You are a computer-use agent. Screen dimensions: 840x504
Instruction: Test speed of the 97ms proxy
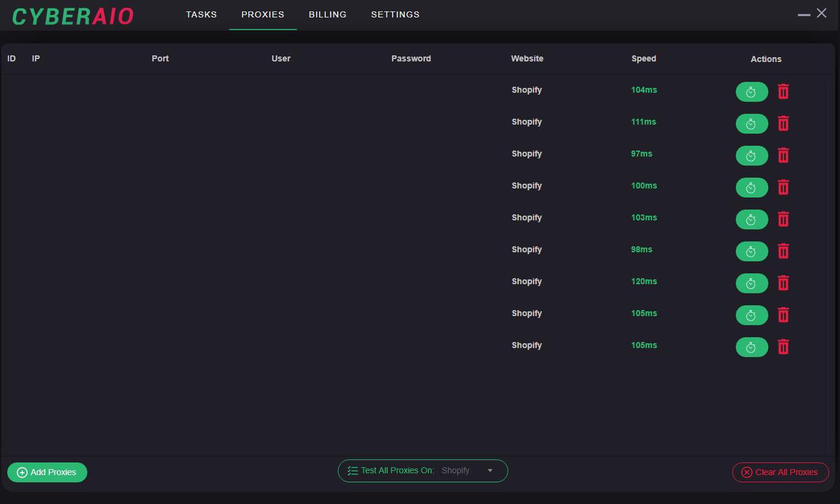tap(751, 156)
